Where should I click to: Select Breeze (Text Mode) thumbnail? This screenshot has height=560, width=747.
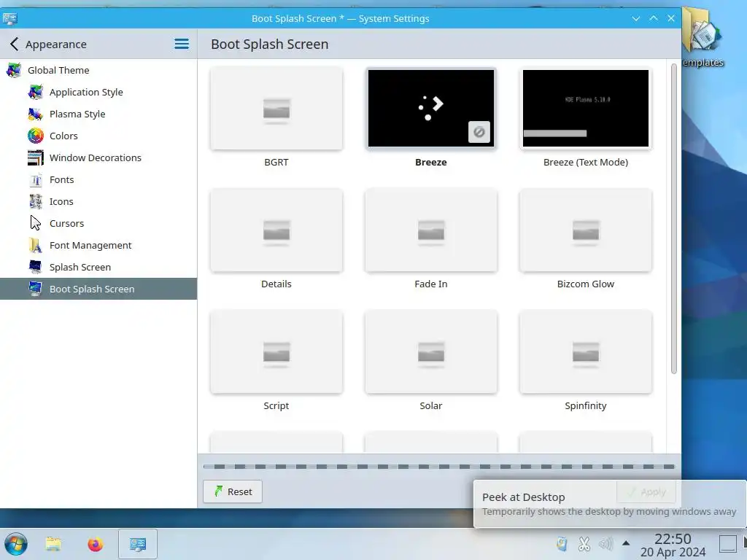click(x=586, y=108)
